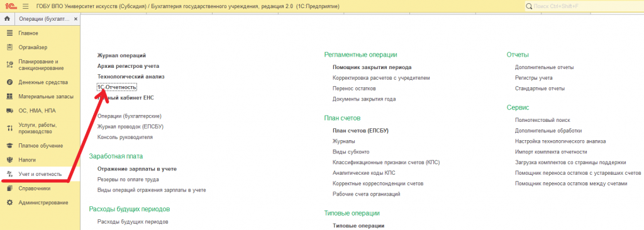Open the Налоги section
The height and width of the screenshot is (230, 644).
point(27,160)
